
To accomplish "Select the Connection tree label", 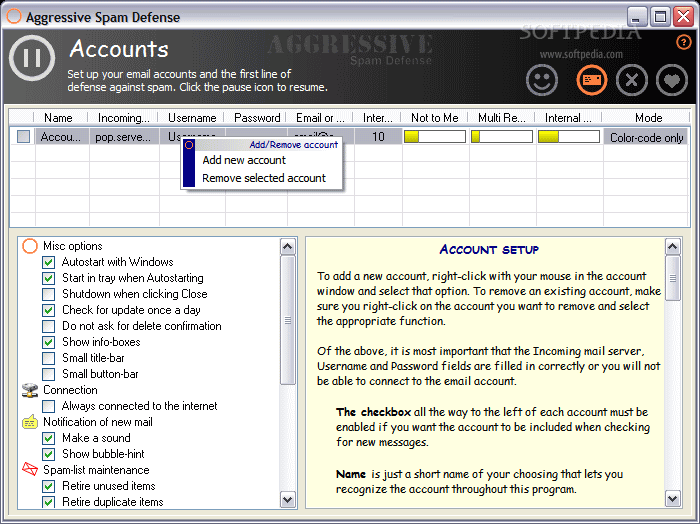I will point(70,390).
